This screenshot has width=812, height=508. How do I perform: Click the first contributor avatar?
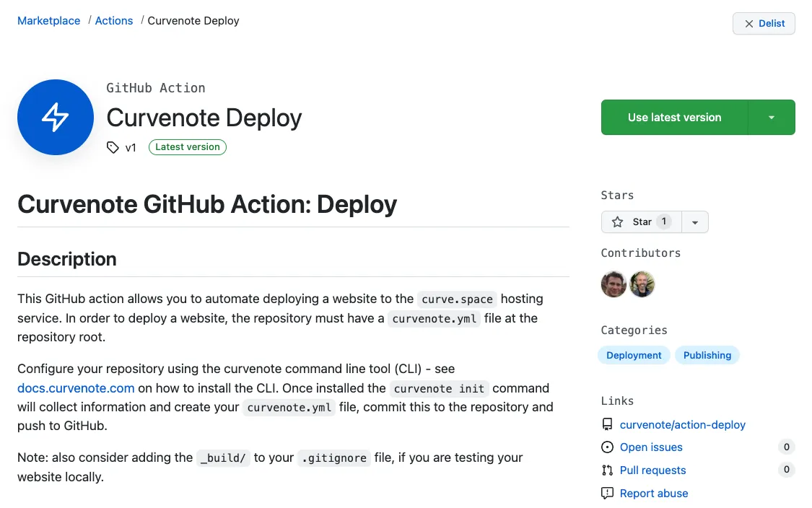tap(614, 284)
